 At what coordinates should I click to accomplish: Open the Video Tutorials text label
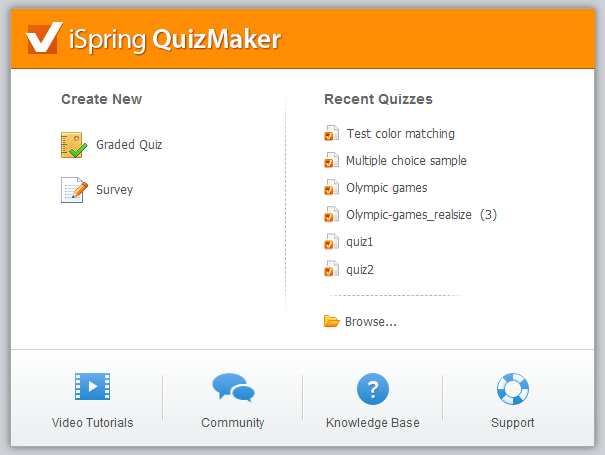(93, 423)
